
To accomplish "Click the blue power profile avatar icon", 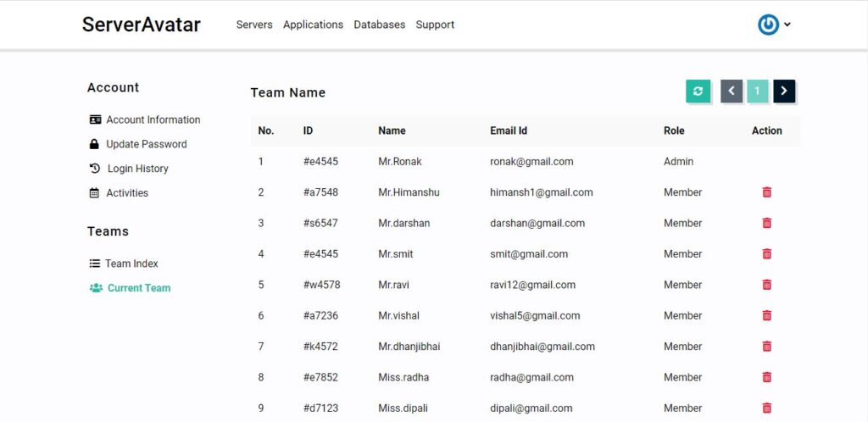I will click(x=768, y=25).
